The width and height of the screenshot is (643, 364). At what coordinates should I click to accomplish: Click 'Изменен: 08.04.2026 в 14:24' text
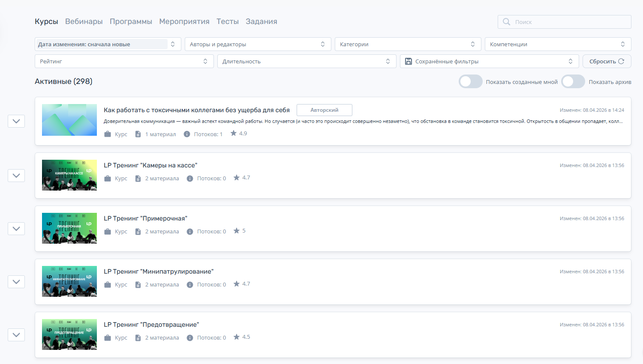(x=592, y=110)
